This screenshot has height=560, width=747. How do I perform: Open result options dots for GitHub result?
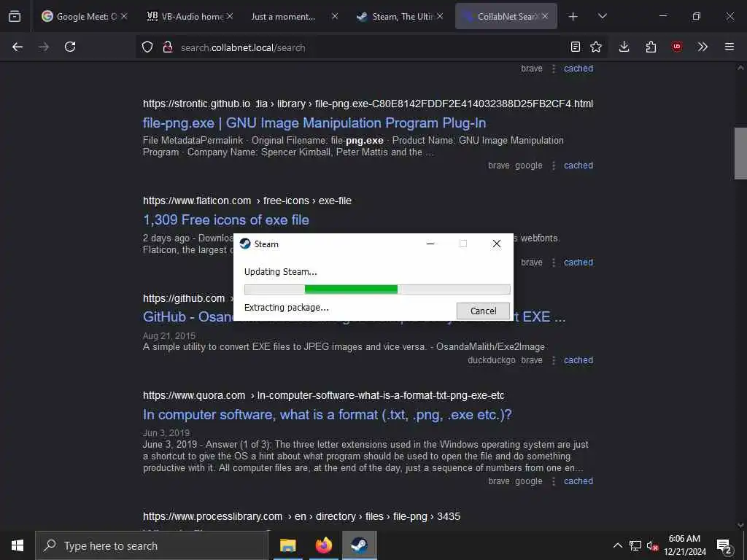click(553, 360)
